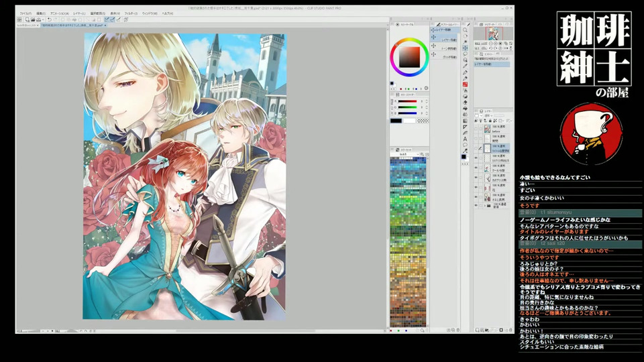Select the lasso Selection area tool
Image resolution: width=644 pixels, height=362 pixels.
pos(466,54)
